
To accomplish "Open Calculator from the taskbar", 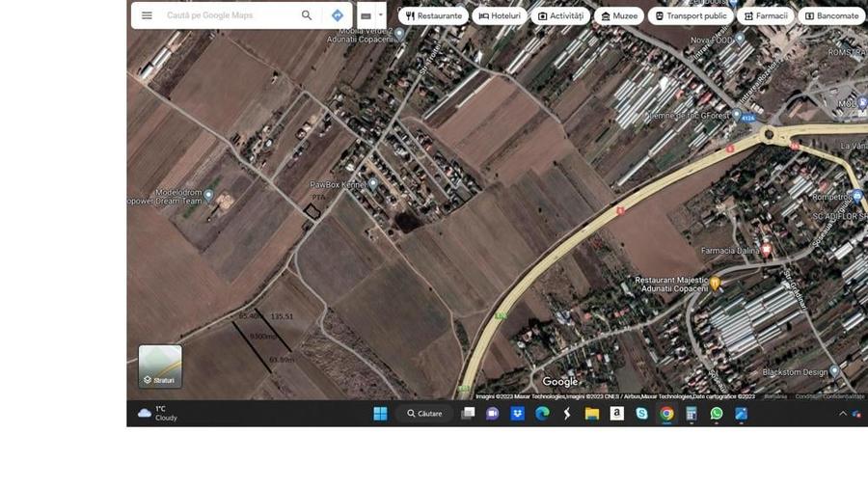I will coord(692,414).
